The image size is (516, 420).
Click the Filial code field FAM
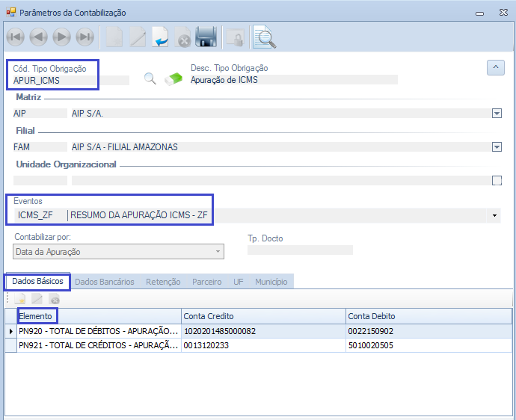tap(40, 147)
